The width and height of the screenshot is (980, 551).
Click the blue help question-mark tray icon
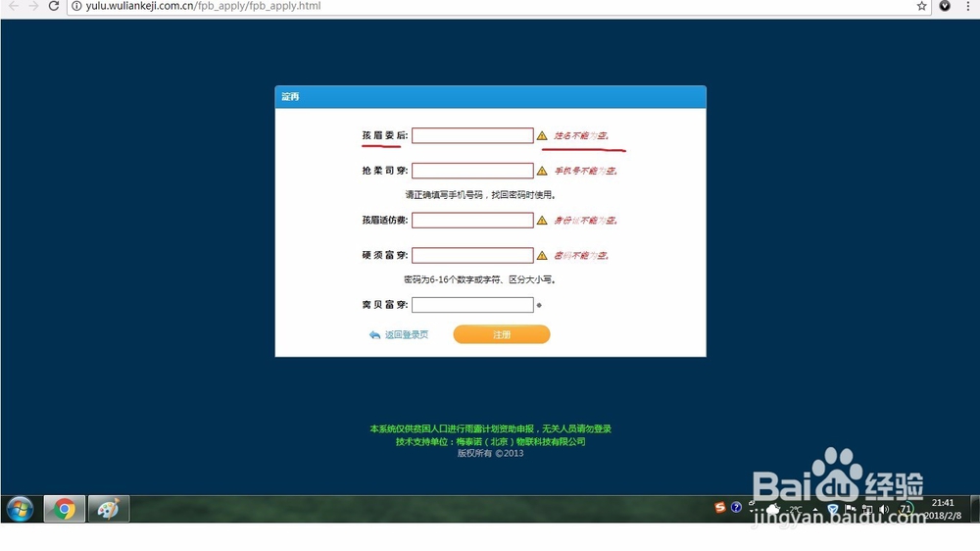tap(736, 507)
